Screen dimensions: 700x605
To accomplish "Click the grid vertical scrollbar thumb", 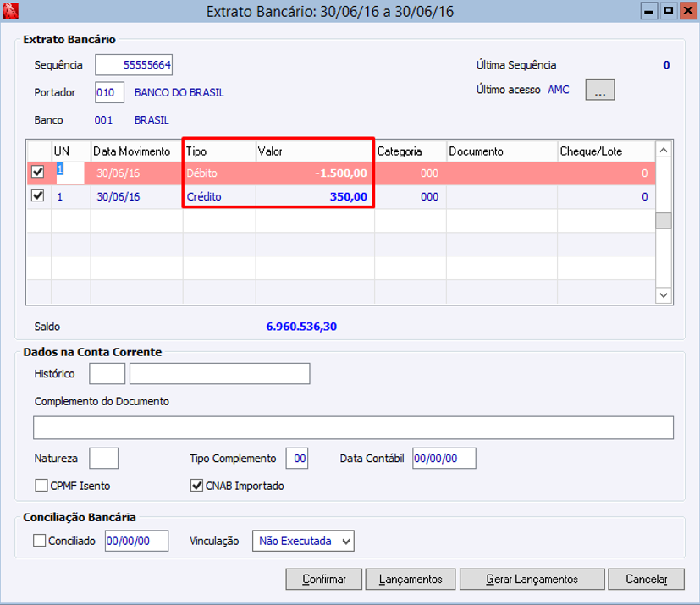I will (x=664, y=221).
